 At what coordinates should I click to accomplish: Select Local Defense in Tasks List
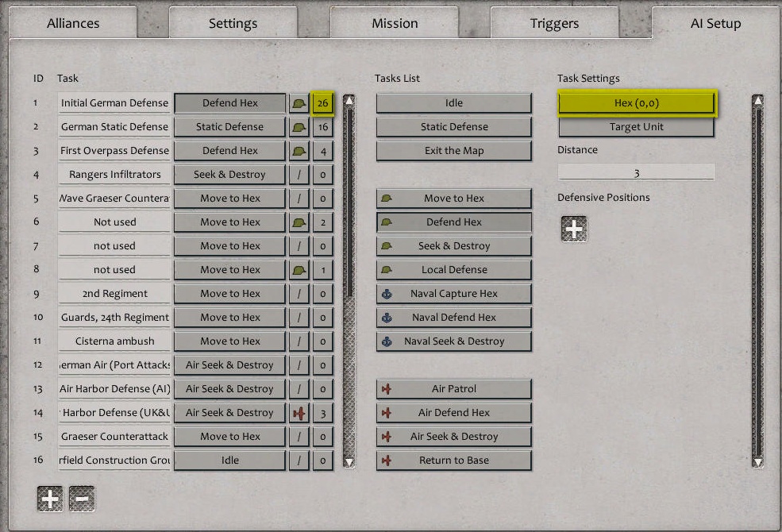(x=454, y=270)
